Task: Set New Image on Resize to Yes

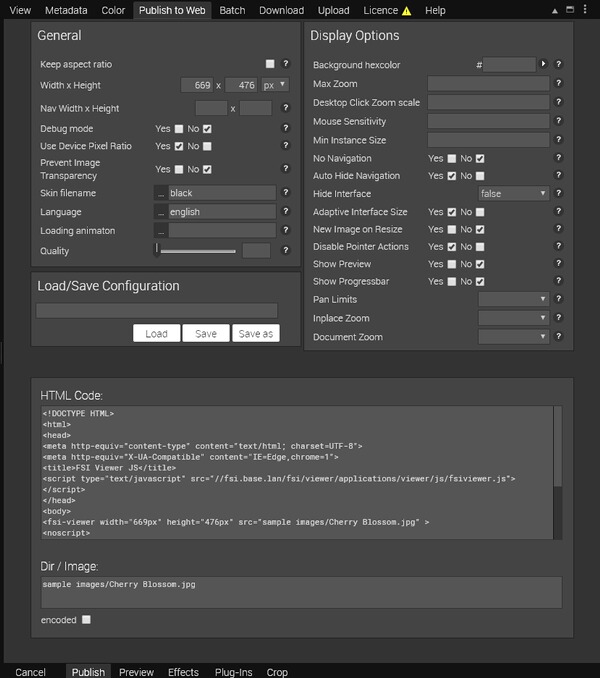Action: pos(452,230)
